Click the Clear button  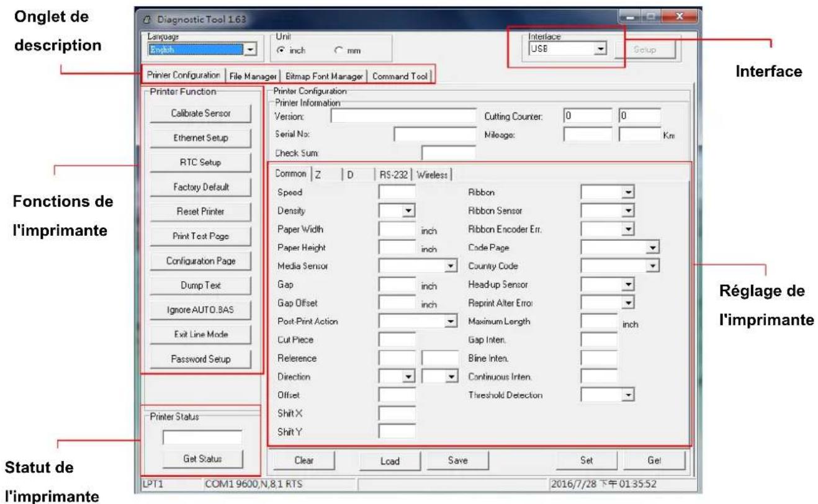coord(303,461)
